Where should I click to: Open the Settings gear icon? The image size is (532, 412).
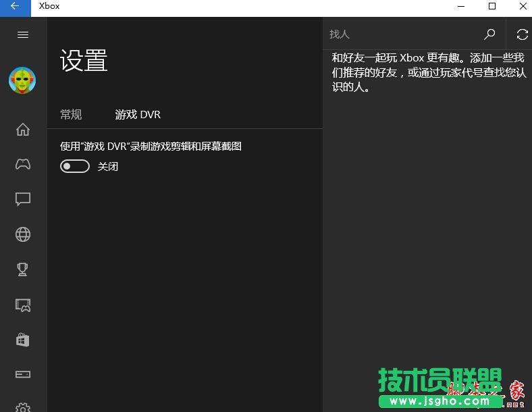[23, 407]
